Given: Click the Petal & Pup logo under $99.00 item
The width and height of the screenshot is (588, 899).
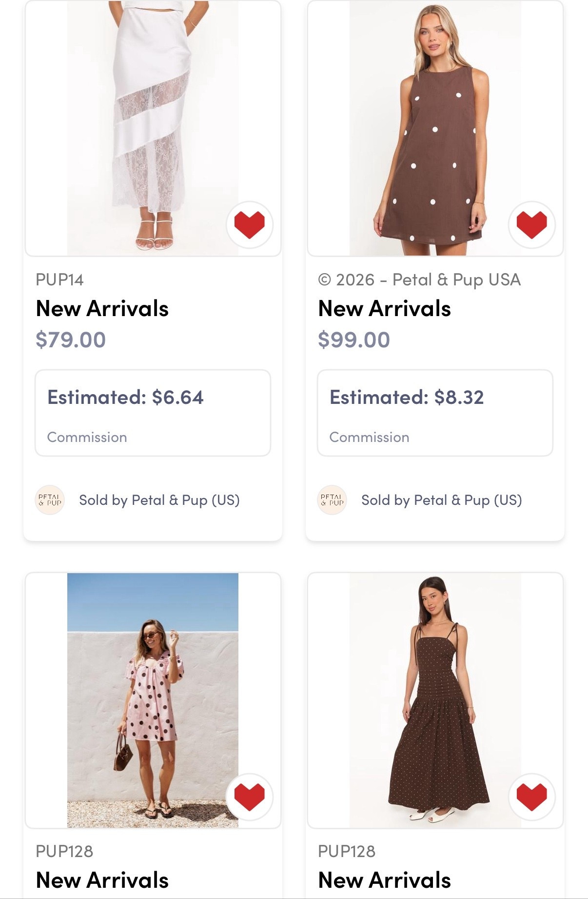Looking at the screenshot, I should tap(332, 500).
